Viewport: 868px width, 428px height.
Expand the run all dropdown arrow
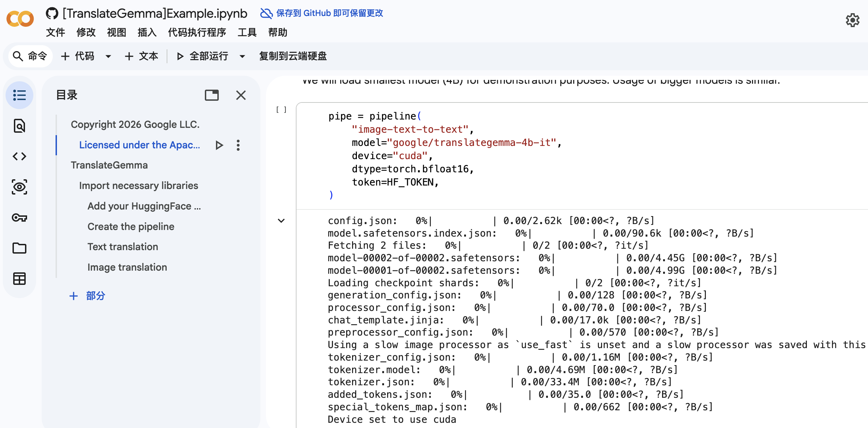(x=242, y=56)
